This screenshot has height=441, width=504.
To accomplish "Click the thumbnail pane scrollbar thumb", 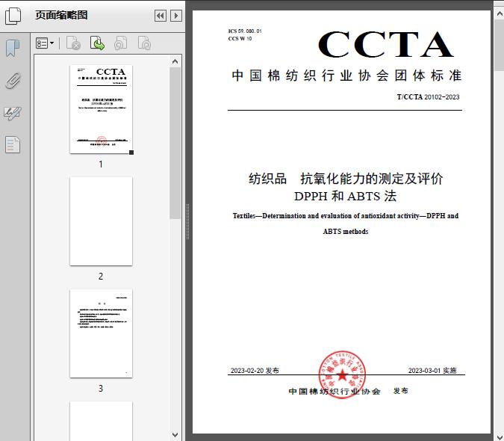I will tap(175, 144).
